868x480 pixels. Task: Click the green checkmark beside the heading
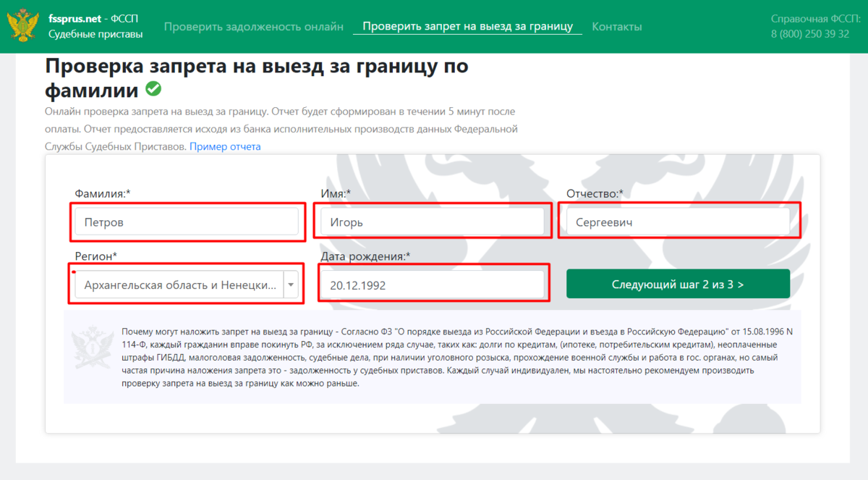tap(153, 89)
